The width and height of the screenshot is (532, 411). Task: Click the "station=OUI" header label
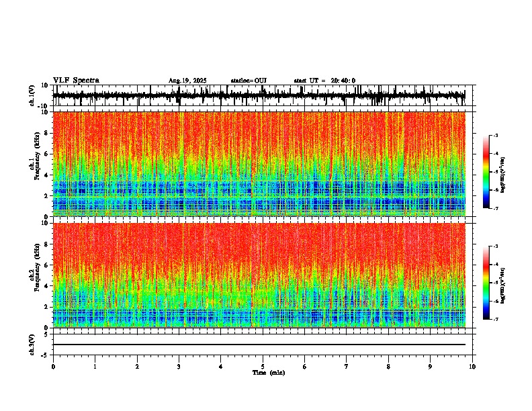point(249,81)
